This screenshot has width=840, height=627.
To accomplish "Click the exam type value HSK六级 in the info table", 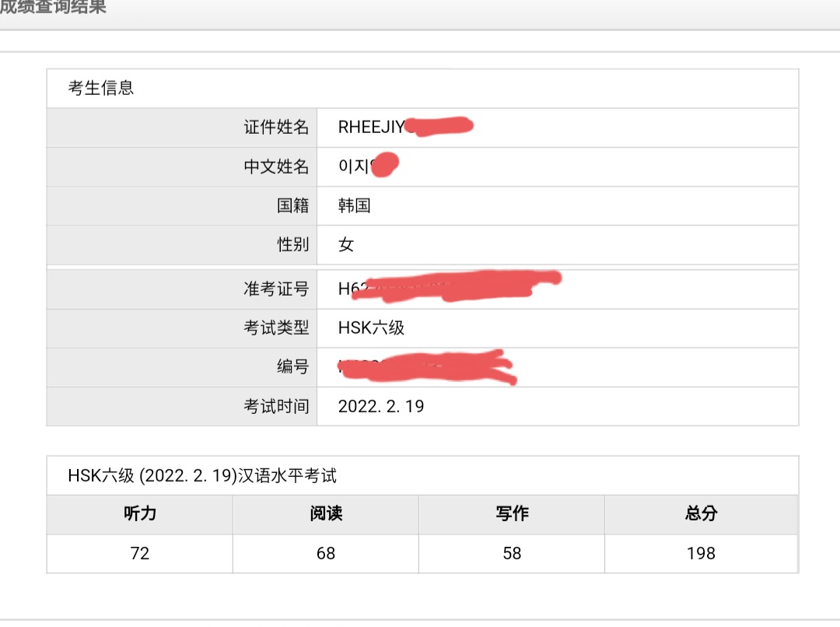I will coord(371,328).
